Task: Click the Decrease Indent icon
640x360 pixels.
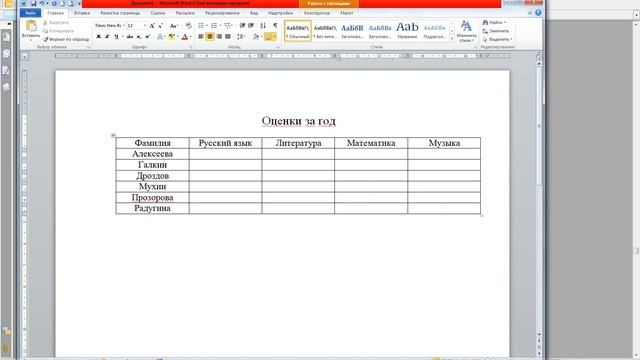Action: tap(242, 26)
